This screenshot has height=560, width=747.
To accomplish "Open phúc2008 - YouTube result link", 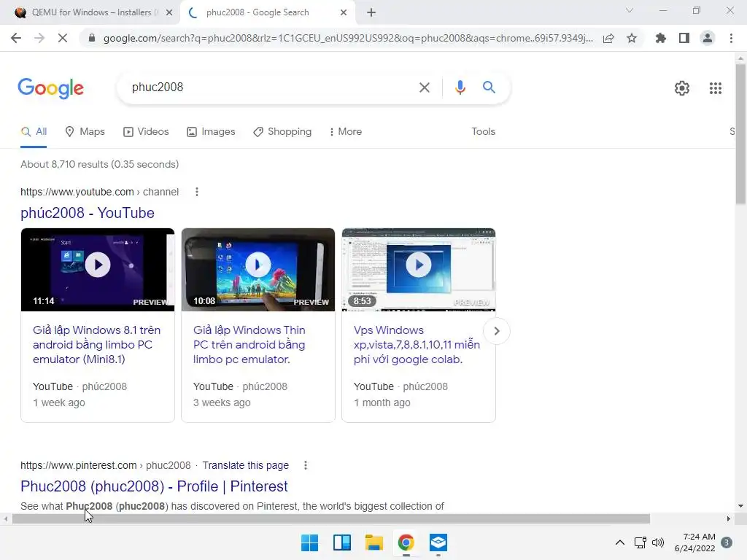I will click(x=88, y=213).
